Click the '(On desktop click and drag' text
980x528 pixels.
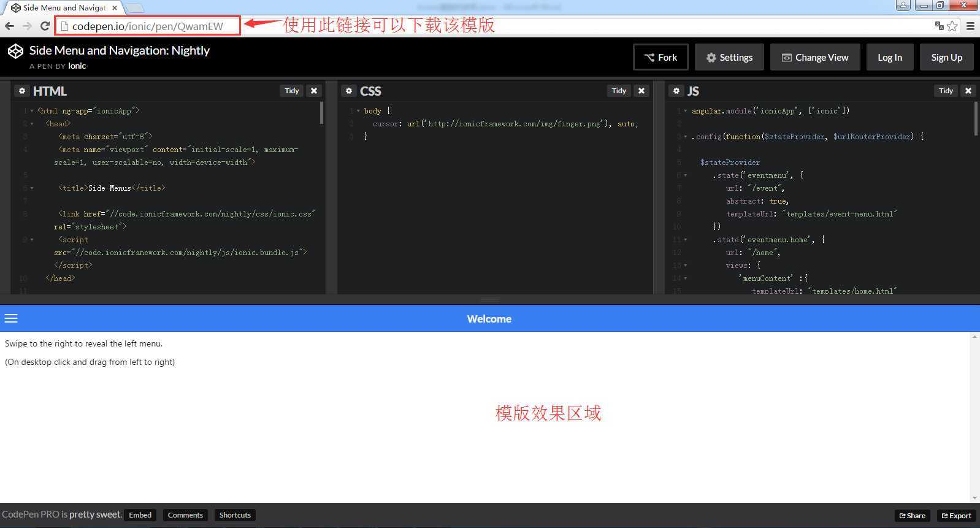(90, 362)
